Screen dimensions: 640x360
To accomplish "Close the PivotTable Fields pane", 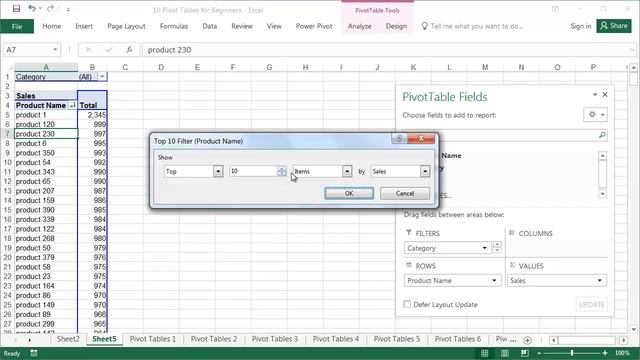I will click(x=605, y=95).
